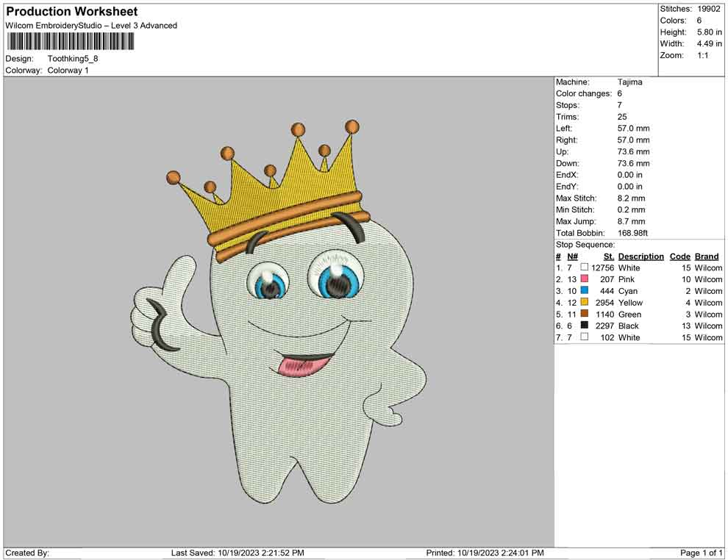Click the Stop Sequence label
Viewport: 728px width, 560px height.
585,245
